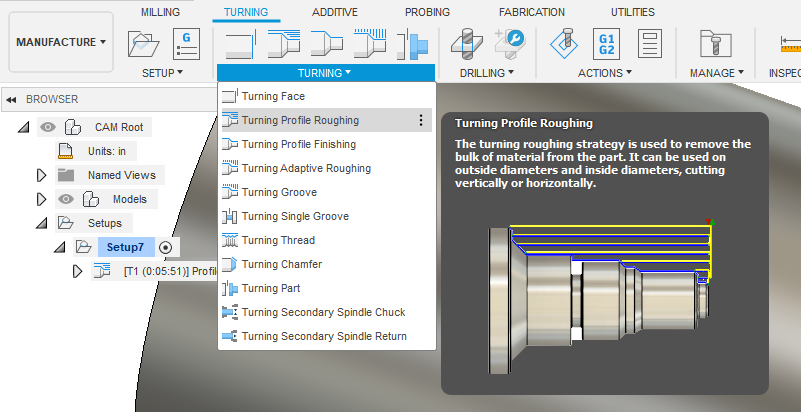Select Setup7 in the browser
This screenshot has width=801, height=412.
[x=125, y=247]
